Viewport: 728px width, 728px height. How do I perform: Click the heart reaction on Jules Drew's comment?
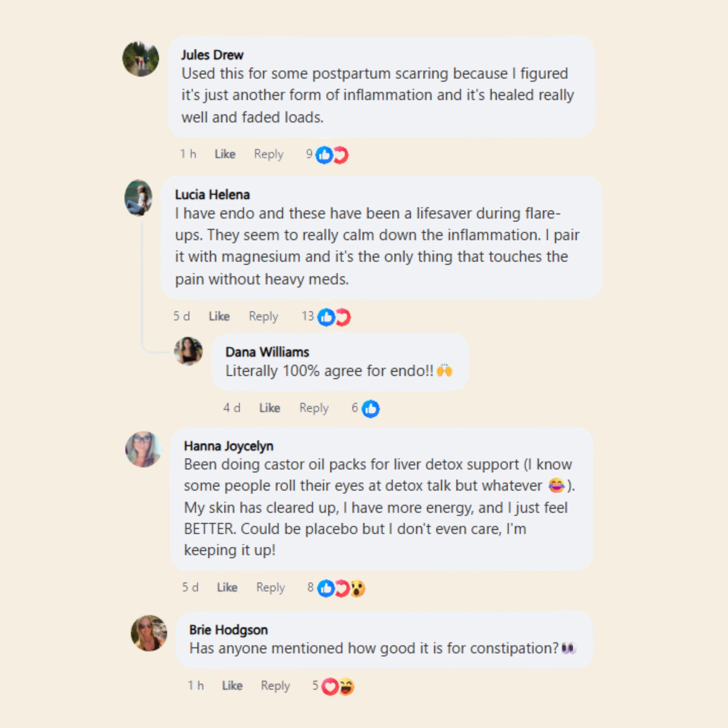point(341,155)
